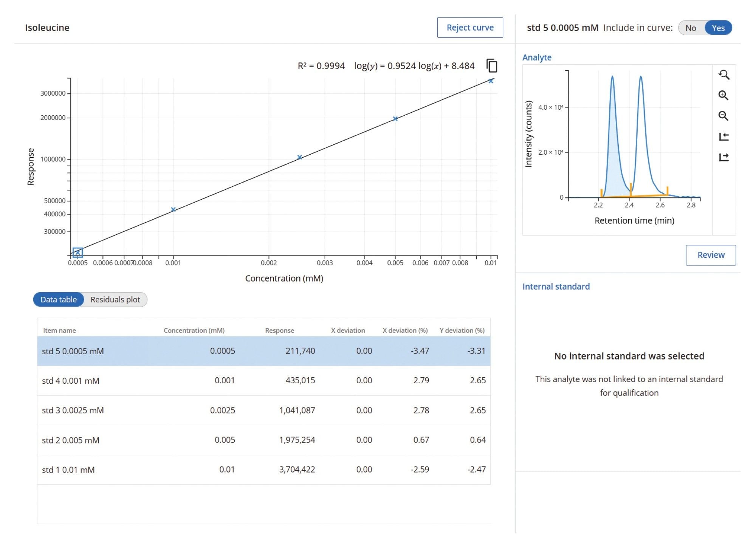Viewport: 756px width, 547px height.
Task: Select the boxed 0.0005 mM curve point
Action: pos(77,252)
